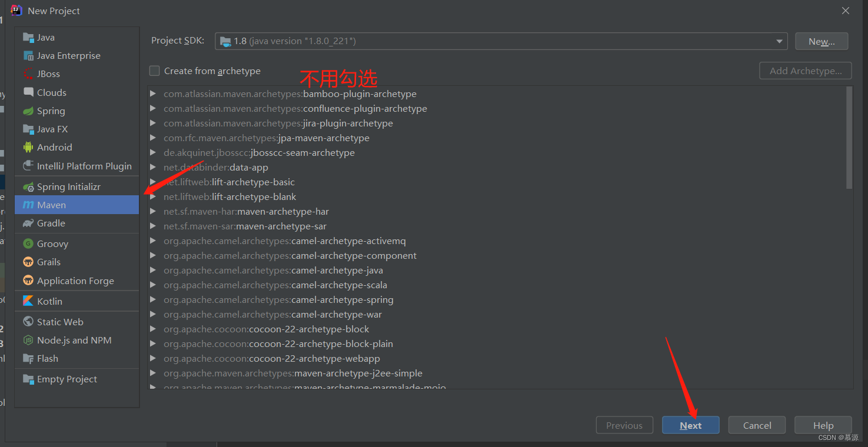Image resolution: width=868 pixels, height=447 pixels.
Task: Expand jira-plugin-archetype entry
Action: [153, 124]
